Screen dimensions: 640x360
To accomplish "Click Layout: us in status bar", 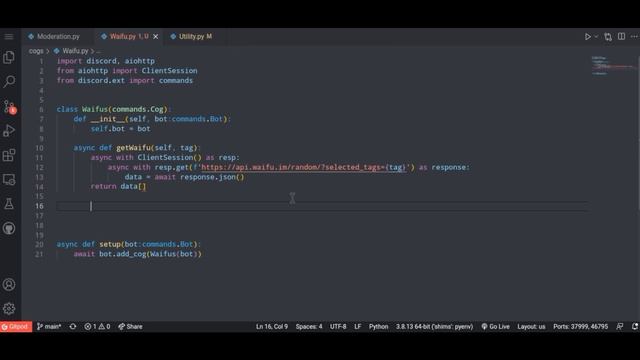I will click(531, 327).
